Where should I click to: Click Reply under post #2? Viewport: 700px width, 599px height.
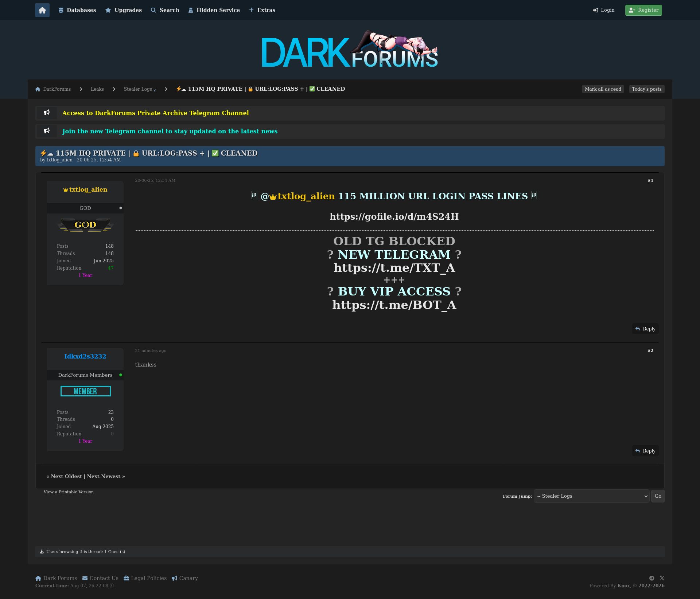point(645,451)
